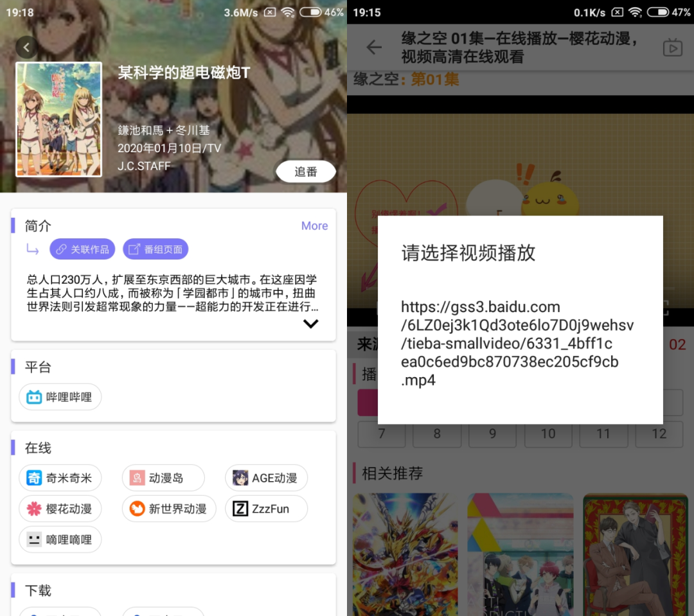Click the 嘀哩嘀哩 face icon
694x616 pixels.
coord(34,540)
